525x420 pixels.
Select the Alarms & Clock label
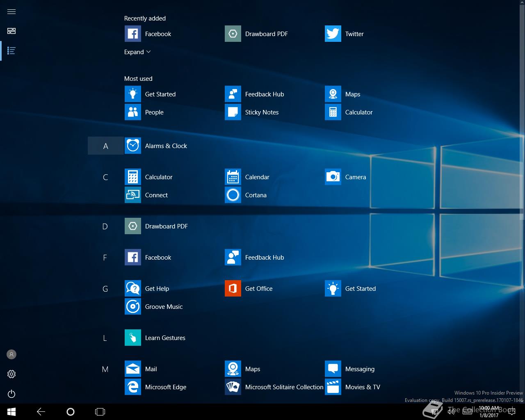pyautogui.click(x=166, y=146)
